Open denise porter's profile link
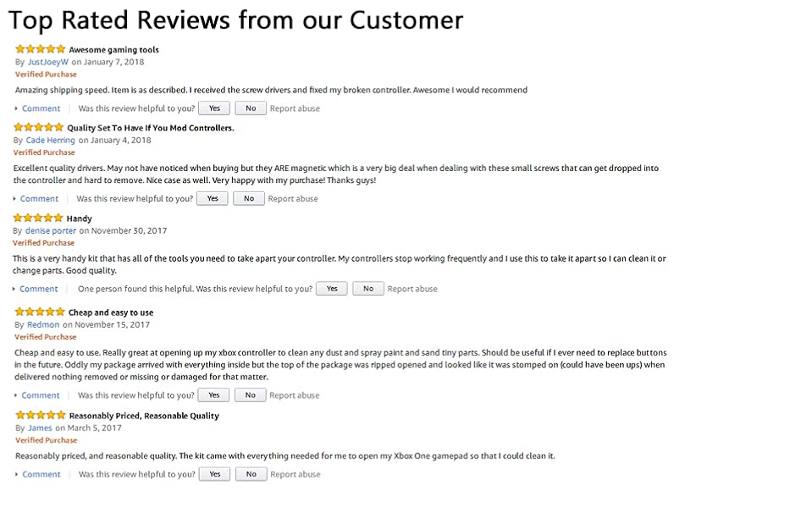The width and height of the screenshot is (812, 508). click(x=51, y=230)
